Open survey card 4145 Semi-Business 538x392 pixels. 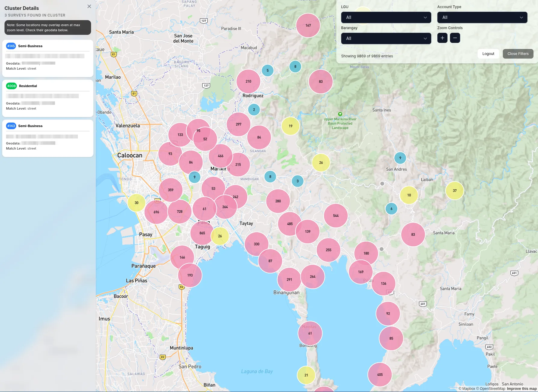click(x=48, y=59)
